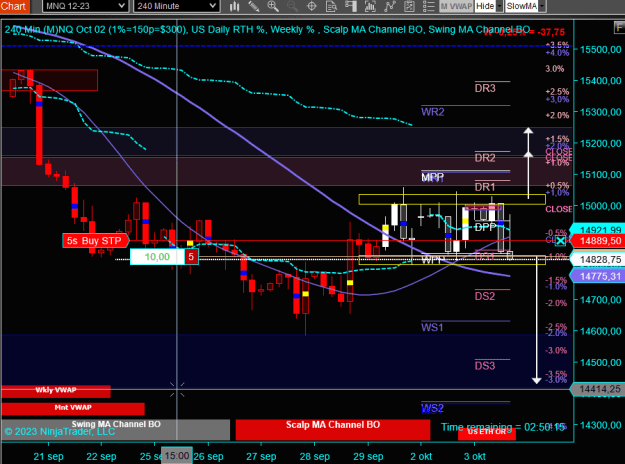625x464 pixels.
Task: Open the MNQ 12-23 instrument dropdown
Action: [x=85, y=6]
